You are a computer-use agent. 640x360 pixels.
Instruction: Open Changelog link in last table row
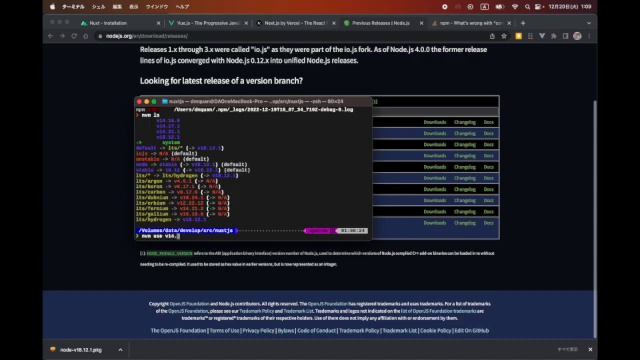click(x=465, y=223)
